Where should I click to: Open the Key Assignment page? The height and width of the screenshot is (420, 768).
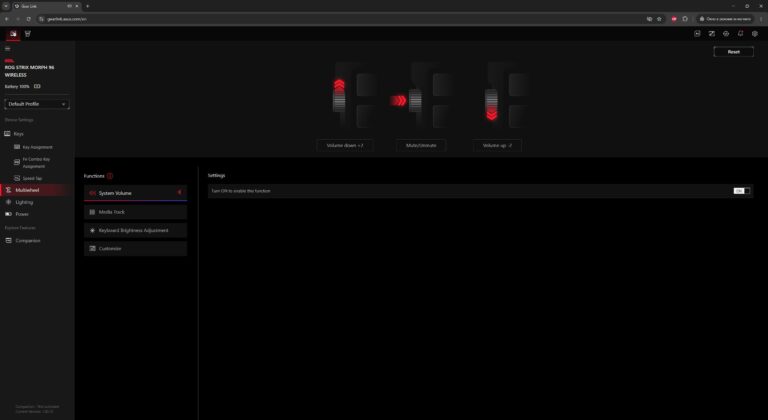(x=37, y=147)
